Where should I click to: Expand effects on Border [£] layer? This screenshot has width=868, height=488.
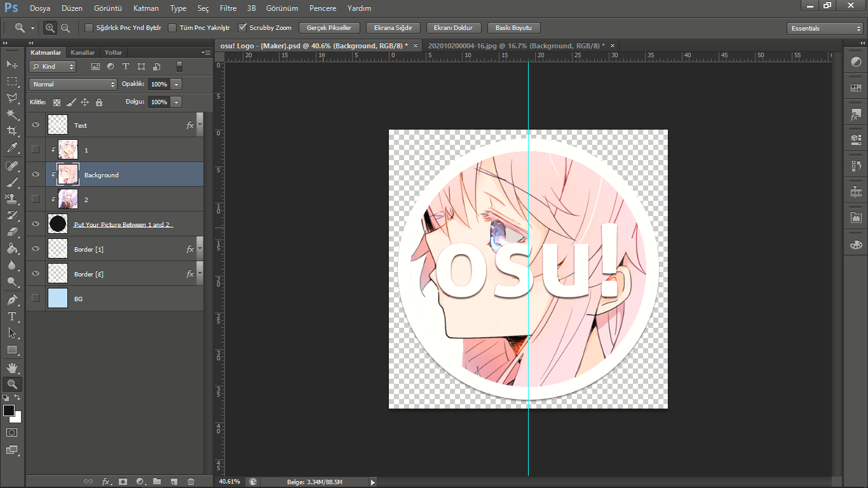200,274
